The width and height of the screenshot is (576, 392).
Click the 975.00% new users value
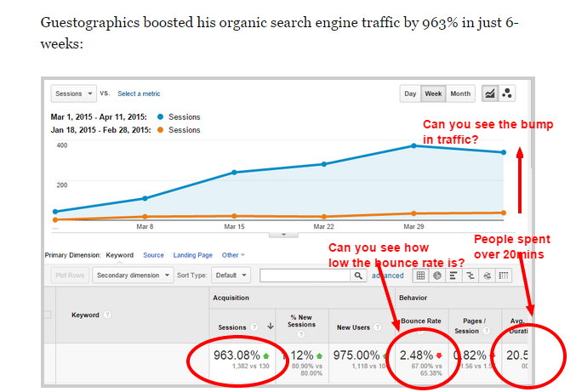pyautogui.click(x=356, y=355)
